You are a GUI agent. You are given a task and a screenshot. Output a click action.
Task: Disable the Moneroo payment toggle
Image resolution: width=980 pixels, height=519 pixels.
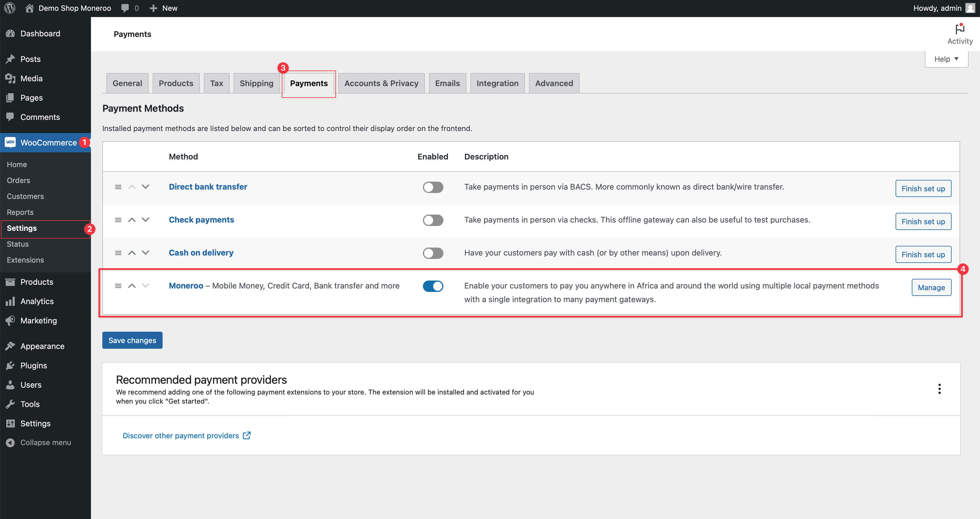(433, 286)
